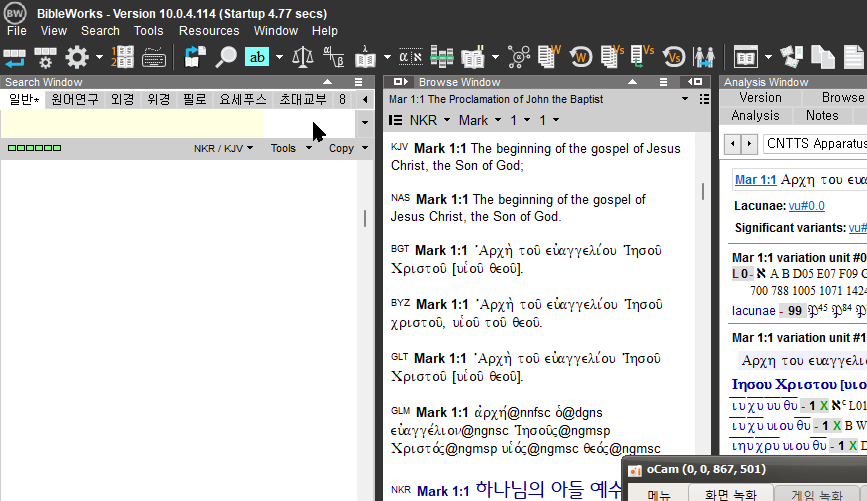
Task: Select the 외경 search tab
Action: 122,100
